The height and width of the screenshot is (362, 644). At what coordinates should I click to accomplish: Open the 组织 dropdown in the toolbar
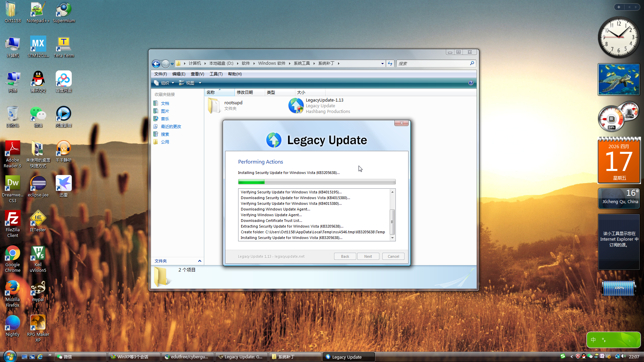(164, 83)
